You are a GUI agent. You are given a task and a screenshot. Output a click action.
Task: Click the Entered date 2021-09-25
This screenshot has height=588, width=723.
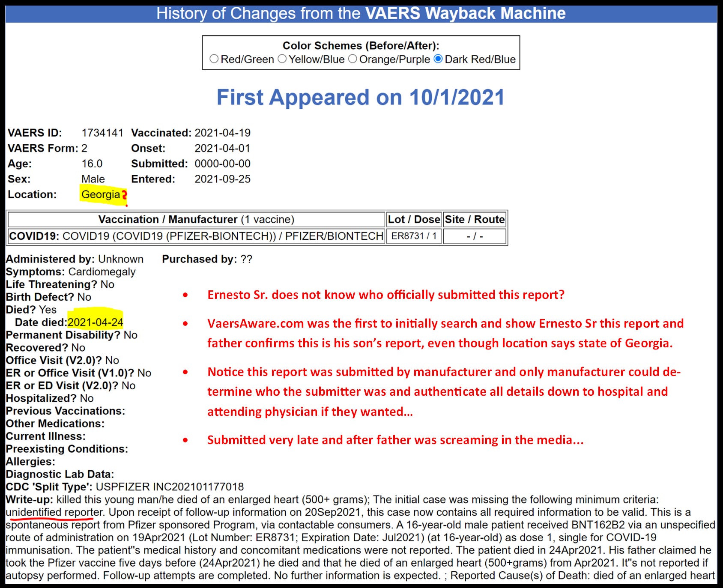pos(222,179)
